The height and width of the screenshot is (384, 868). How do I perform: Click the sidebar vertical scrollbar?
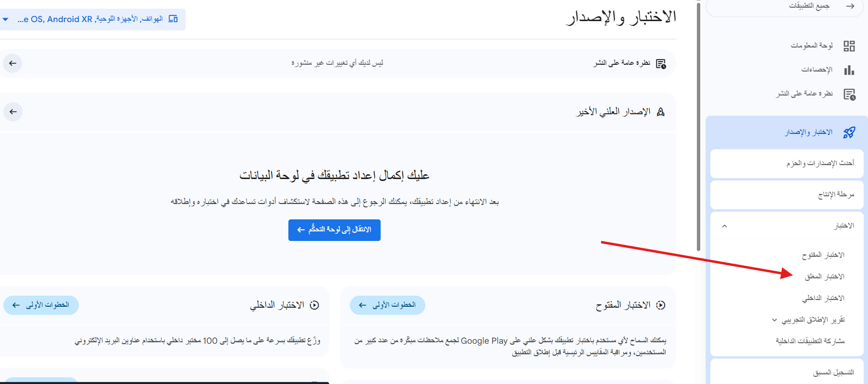pyautogui.click(x=698, y=125)
